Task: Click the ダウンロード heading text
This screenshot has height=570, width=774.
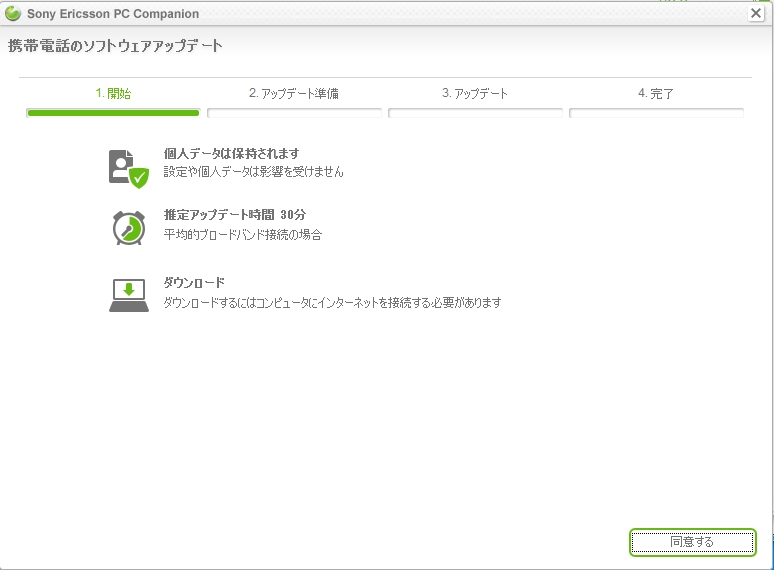Action: point(194,283)
